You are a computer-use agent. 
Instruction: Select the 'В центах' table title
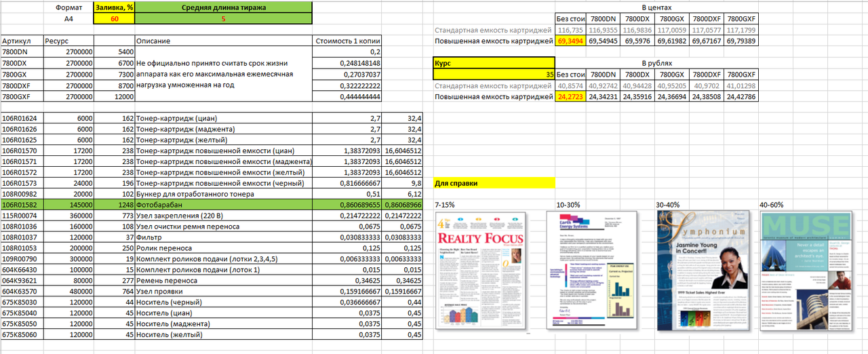(656, 8)
